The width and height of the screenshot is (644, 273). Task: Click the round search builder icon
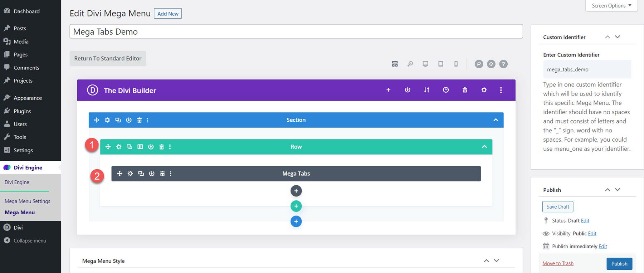point(479,64)
